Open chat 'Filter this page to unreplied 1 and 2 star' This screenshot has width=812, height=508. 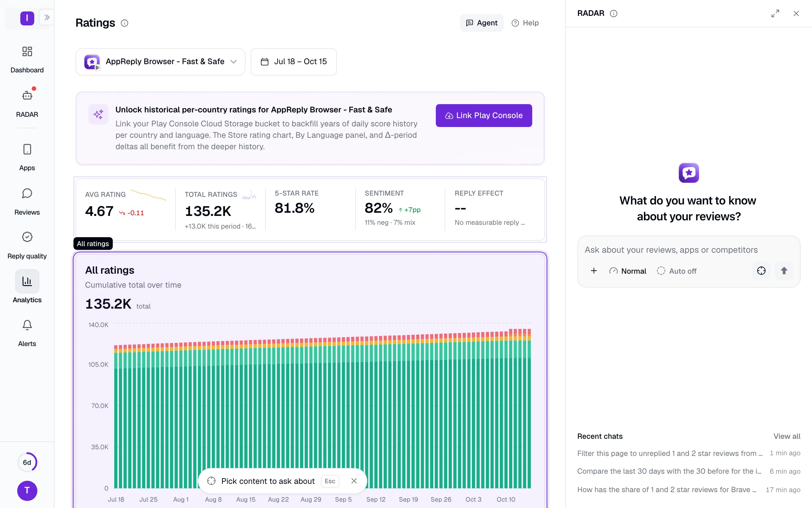click(689, 453)
